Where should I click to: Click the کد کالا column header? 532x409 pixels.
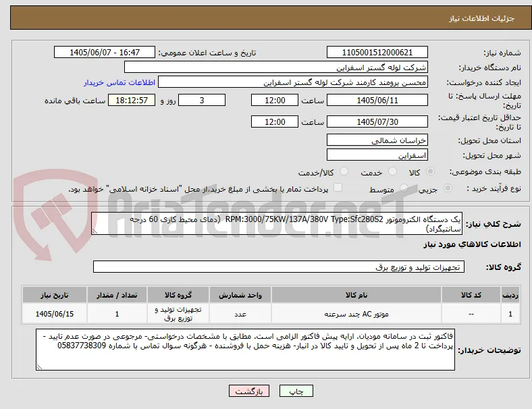pos(471,295)
